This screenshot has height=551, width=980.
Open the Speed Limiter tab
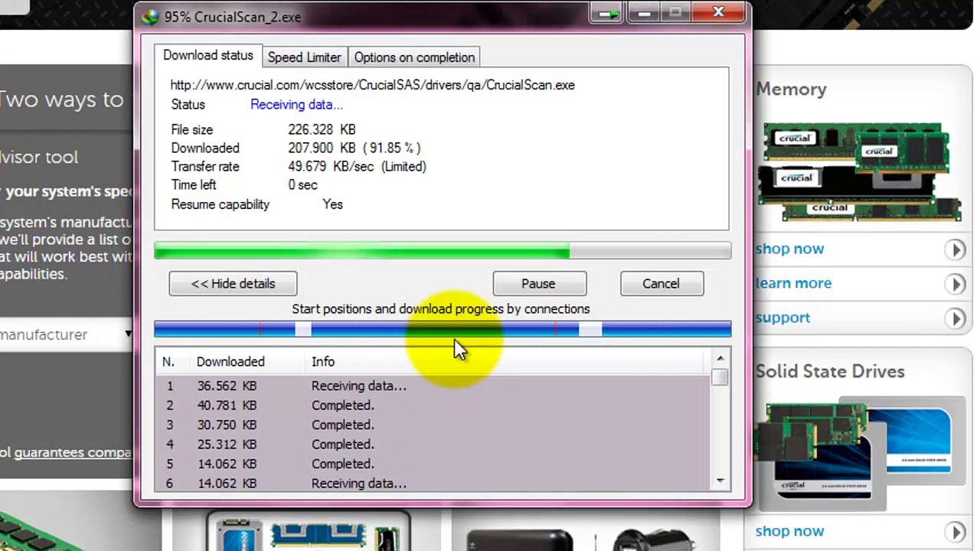(304, 57)
